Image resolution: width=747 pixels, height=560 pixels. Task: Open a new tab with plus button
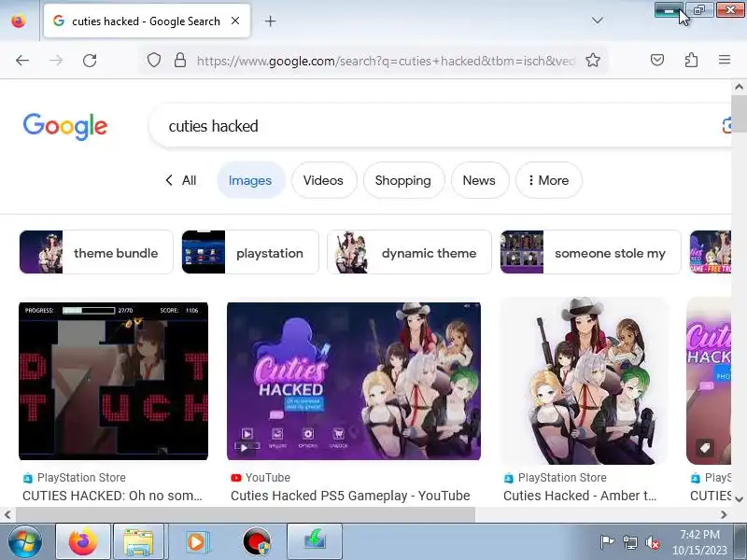[270, 21]
